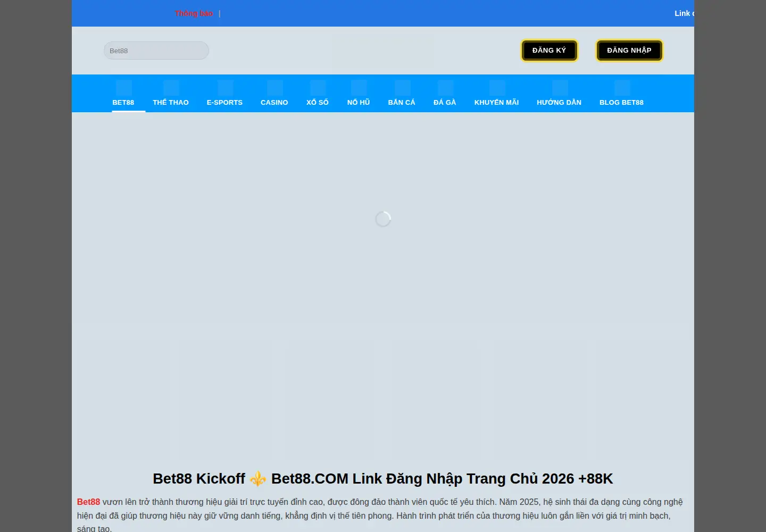Click the ĐĂNG NHẬP login button
This screenshot has height=532, width=766.
click(x=629, y=51)
